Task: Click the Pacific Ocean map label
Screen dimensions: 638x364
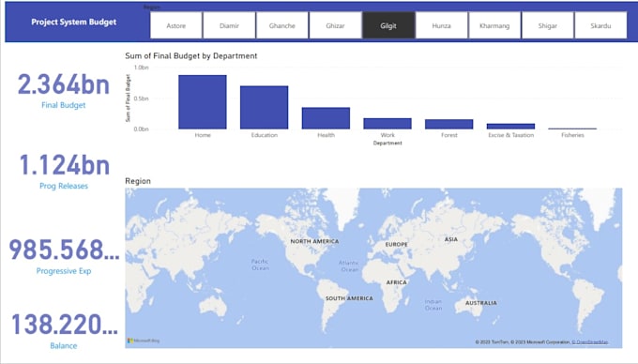Action: coord(260,265)
